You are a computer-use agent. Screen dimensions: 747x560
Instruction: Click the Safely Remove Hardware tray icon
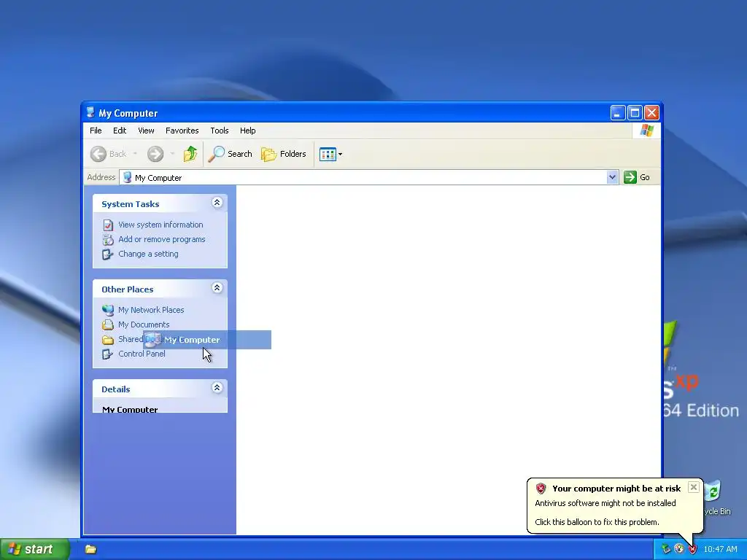[666, 550]
